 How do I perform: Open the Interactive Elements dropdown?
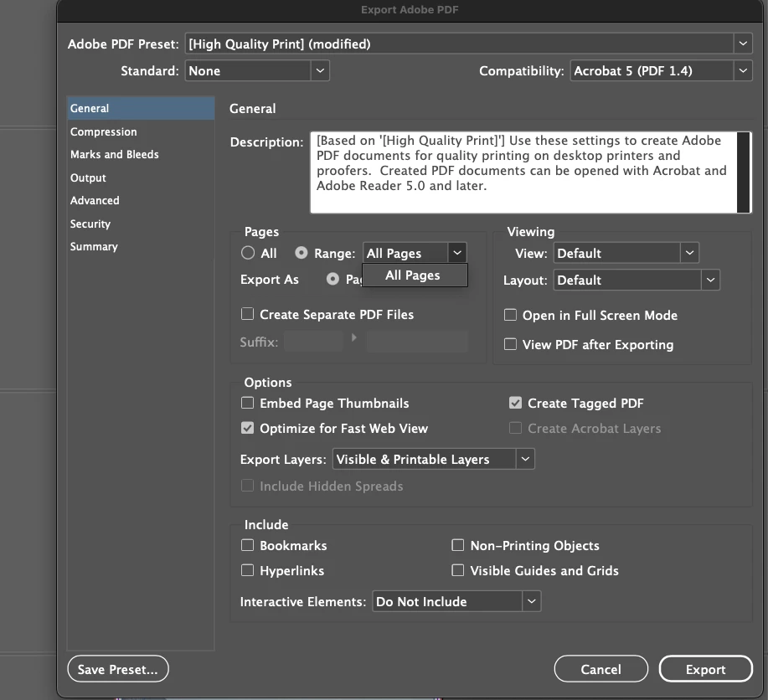456,601
